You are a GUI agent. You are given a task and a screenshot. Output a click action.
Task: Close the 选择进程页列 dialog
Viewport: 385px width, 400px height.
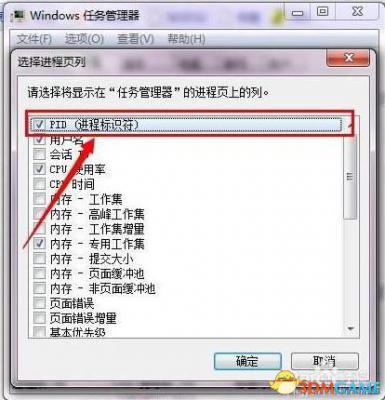click(348, 58)
